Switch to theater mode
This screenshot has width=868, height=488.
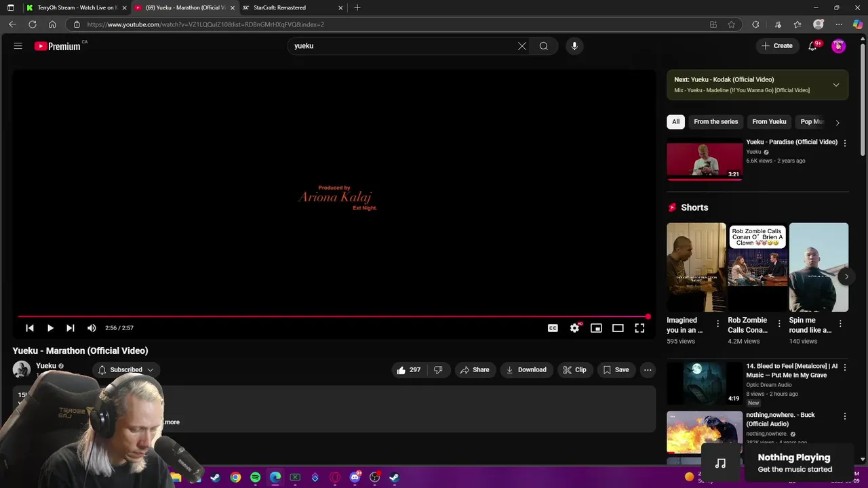(x=618, y=328)
